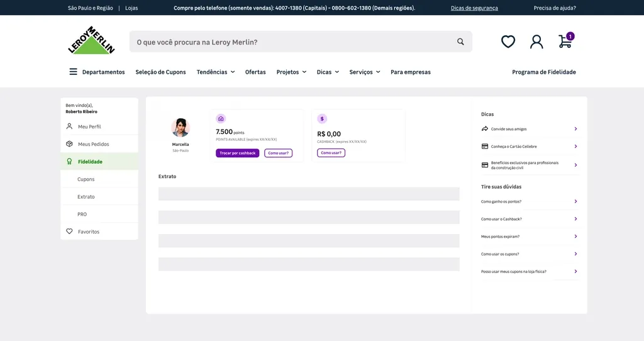Click Marcella's profile avatar
Image resolution: width=644 pixels, height=341 pixels.
180,127
